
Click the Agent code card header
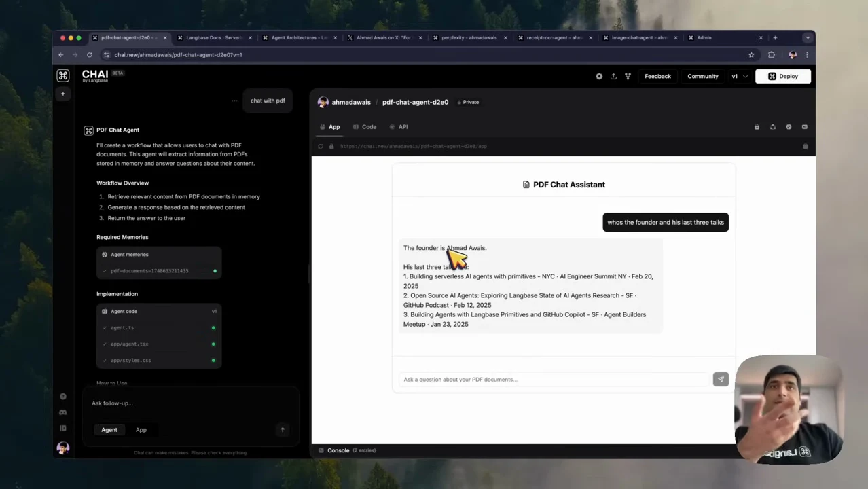point(158,312)
